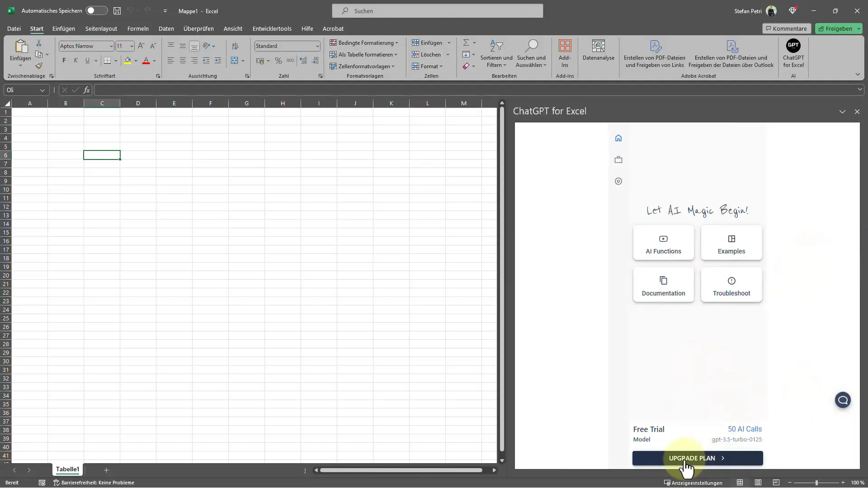Expand Als Tabelle formatieren menu
Screen dimensions: 868x488
pyautogui.click(x=363, y=54)
